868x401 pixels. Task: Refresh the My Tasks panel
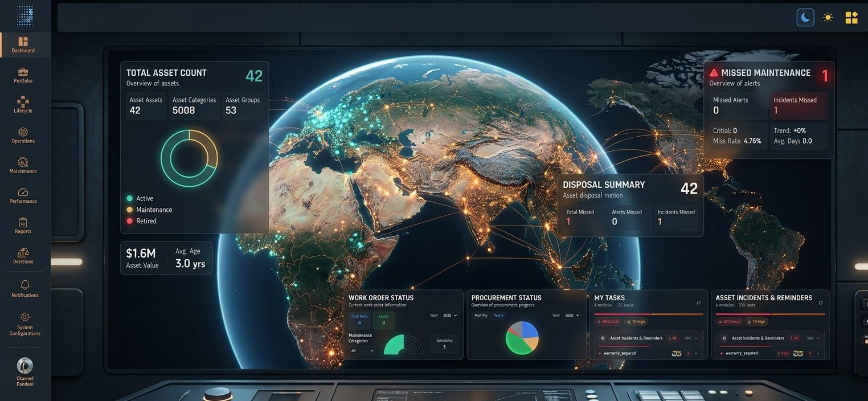click(x=698, y=302)
